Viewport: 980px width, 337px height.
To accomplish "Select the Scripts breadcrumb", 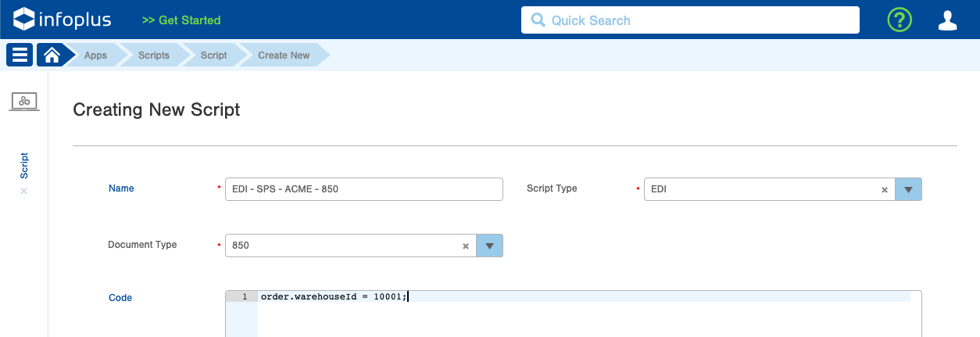I will pyautogui.click(x=154, y=56).
